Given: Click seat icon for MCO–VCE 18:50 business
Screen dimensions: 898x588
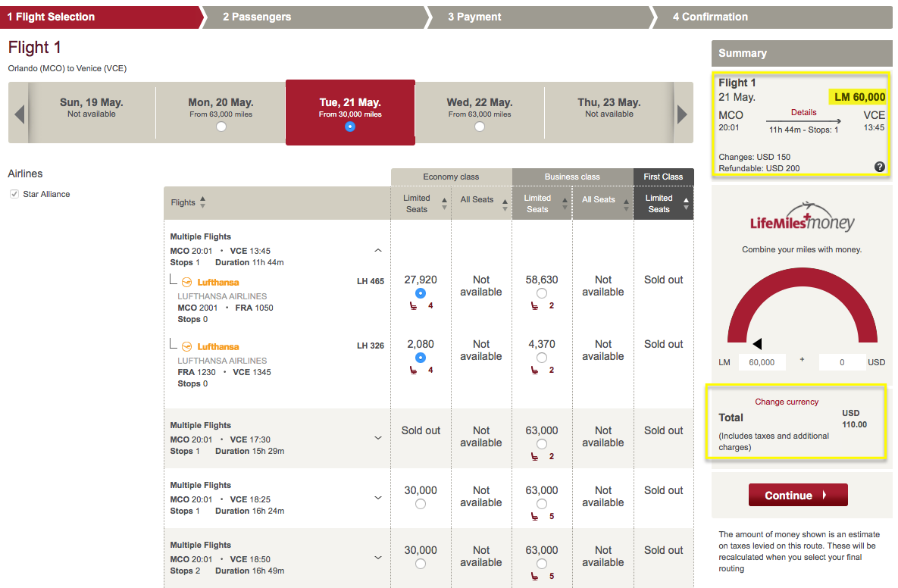Looking at the screenshot, I should (x=534, y=577).
